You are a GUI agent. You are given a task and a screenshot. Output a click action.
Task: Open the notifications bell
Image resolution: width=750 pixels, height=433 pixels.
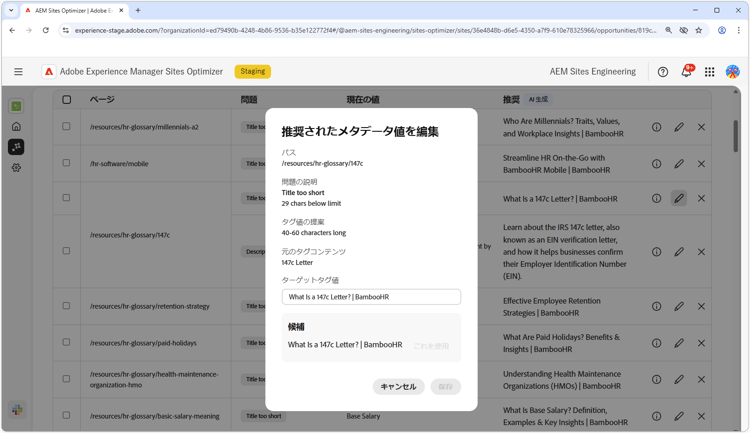tap(686, 71)
